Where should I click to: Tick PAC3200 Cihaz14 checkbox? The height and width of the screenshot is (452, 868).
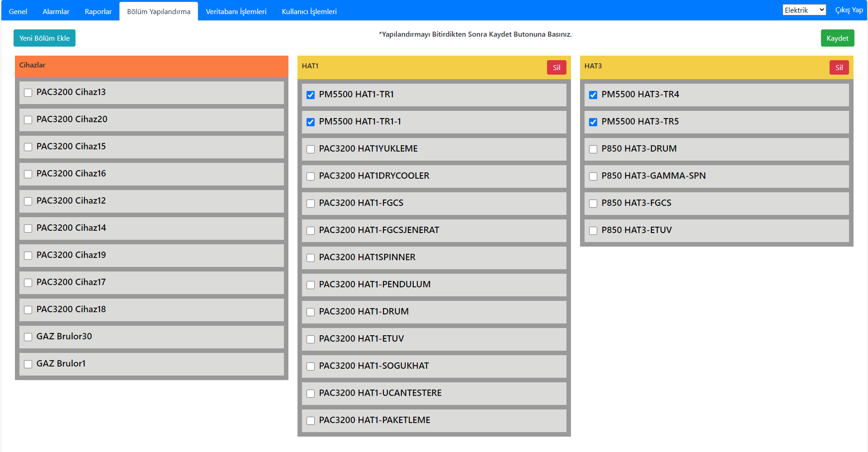28,228
